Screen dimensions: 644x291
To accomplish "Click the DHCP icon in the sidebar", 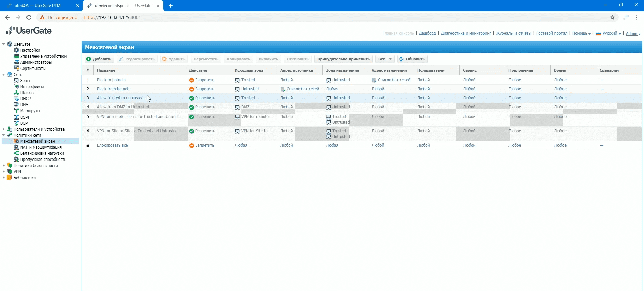I will point(16,99).
